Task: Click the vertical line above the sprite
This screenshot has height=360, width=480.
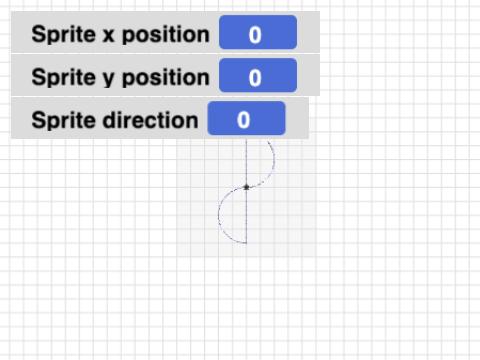Action: tap(246, 162)
